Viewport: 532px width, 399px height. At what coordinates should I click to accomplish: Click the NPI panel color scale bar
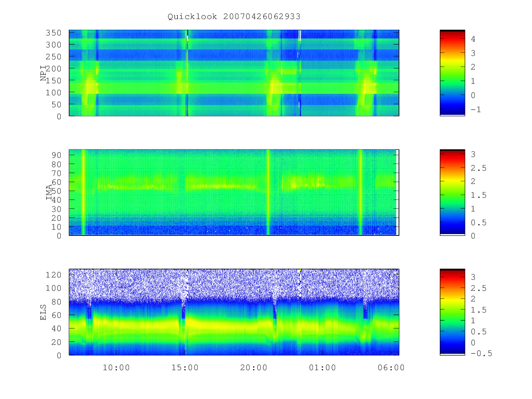click(x=452, y=73)
